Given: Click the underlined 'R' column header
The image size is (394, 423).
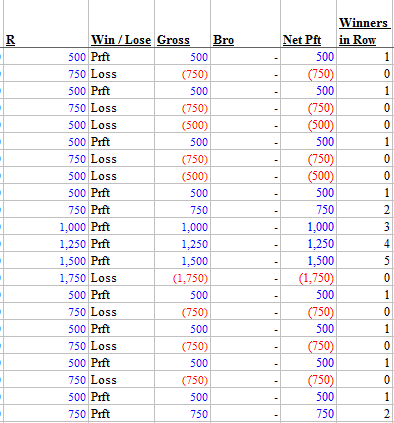Looking at the screenshot, I should 46,24.
